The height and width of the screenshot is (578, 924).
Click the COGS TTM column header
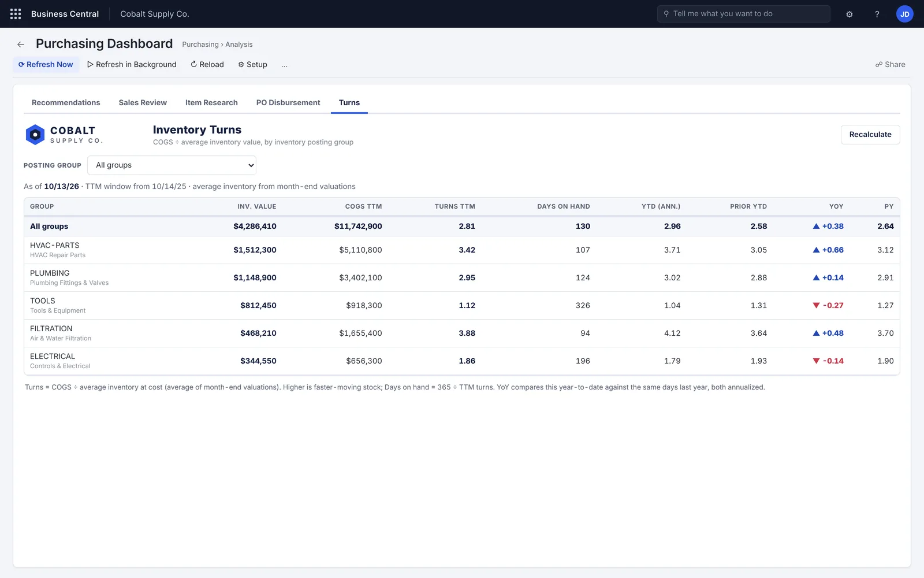tap(364, 206)
